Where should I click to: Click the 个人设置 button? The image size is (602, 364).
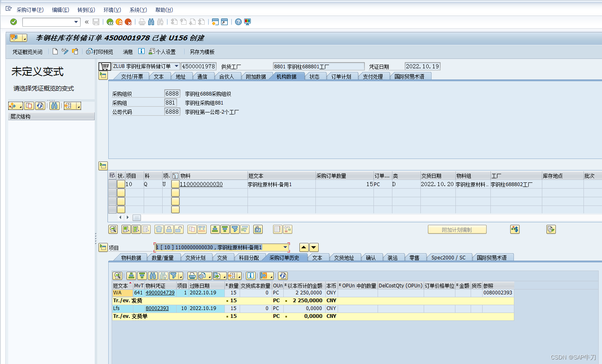pyautogui.click(x=162, y=52)
